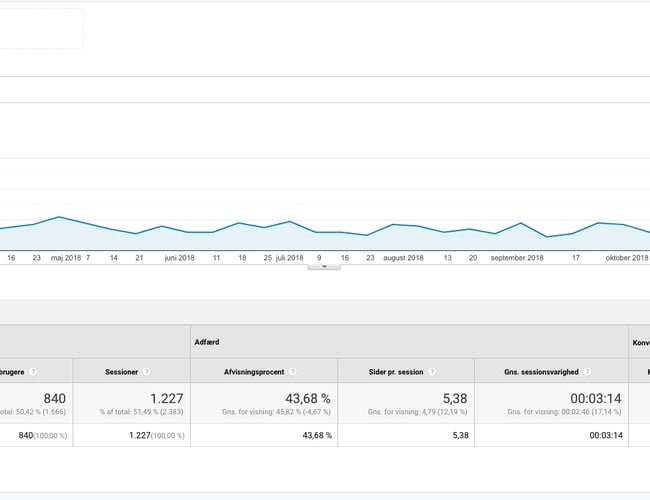Click help icon next to brugere column
Image resolution: width=650 pixels, height=500 pixels.
(x=33, y=371)
